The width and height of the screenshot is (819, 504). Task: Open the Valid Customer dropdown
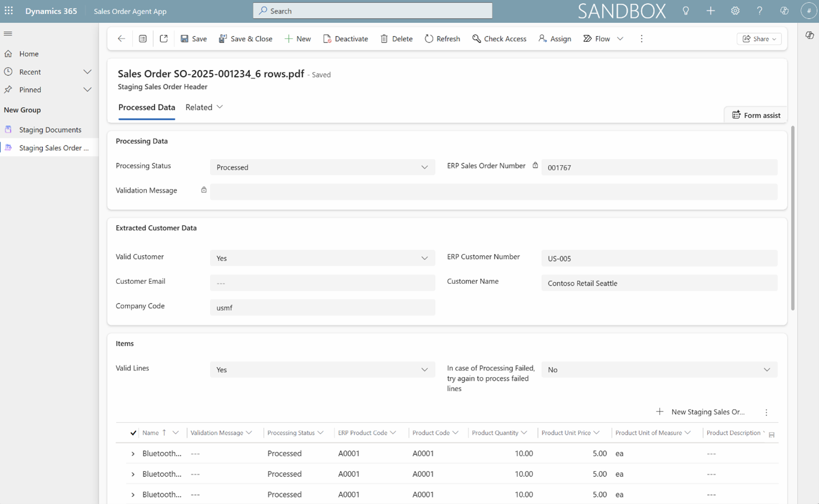pyautogui.click(x=322, y=258)
